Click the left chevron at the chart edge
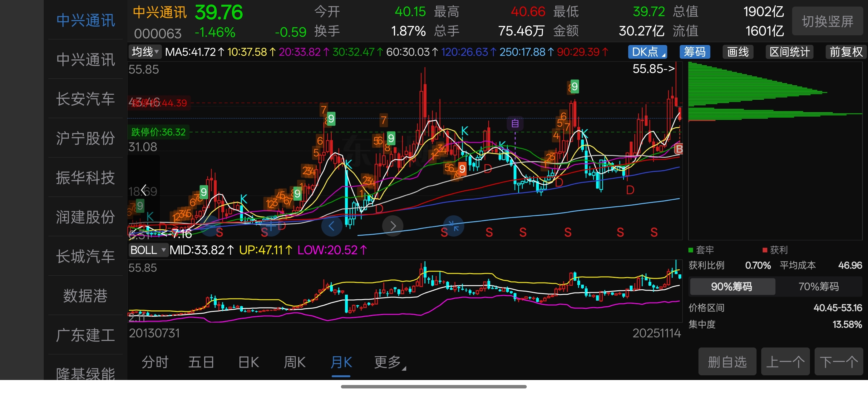The height and width of the screenshot is (395, 868). (x=144, y=190)
